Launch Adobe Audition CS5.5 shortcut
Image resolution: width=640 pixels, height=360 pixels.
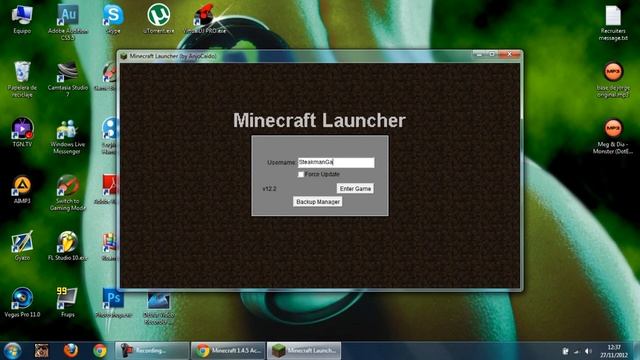click(x=68, y=22)
